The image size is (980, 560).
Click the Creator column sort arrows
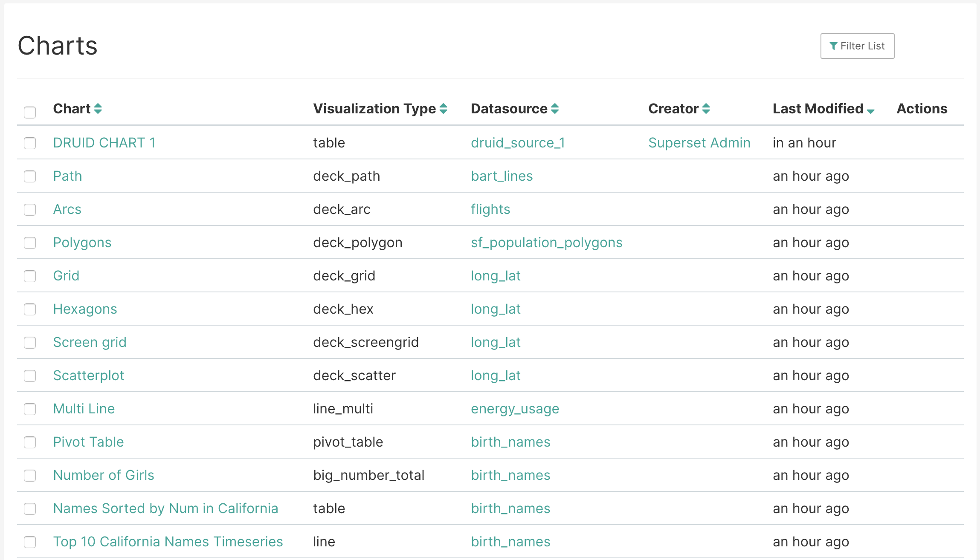[706, 109]
